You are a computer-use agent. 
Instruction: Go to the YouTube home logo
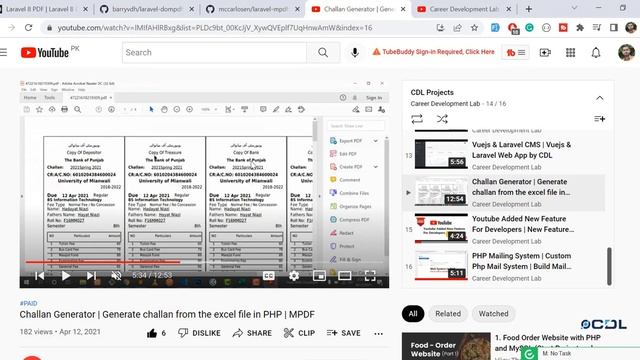[45, 53]
